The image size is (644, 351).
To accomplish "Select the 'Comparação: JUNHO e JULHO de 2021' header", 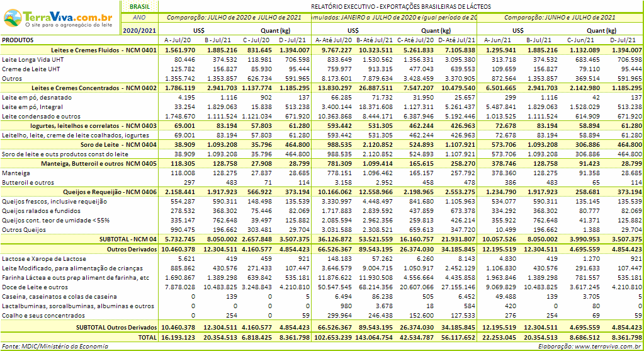I will click(x=560, y=18).
